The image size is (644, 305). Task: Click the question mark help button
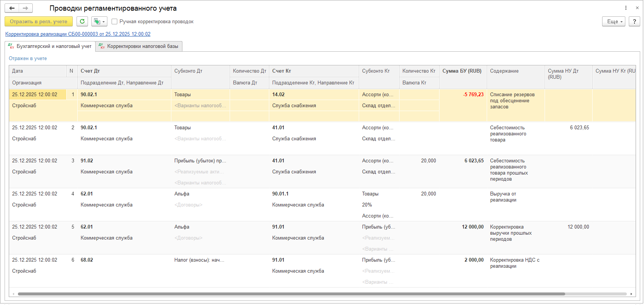634,21
